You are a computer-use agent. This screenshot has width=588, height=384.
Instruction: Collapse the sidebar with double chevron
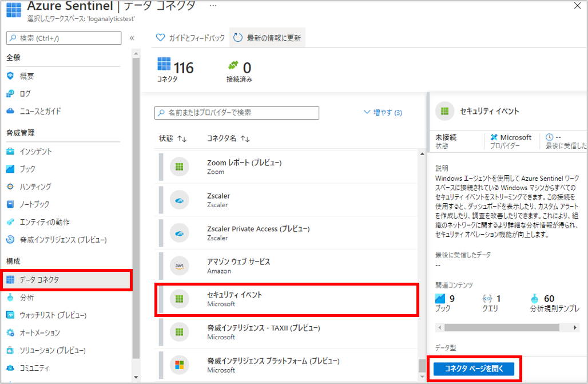click(x=132, y=38)
